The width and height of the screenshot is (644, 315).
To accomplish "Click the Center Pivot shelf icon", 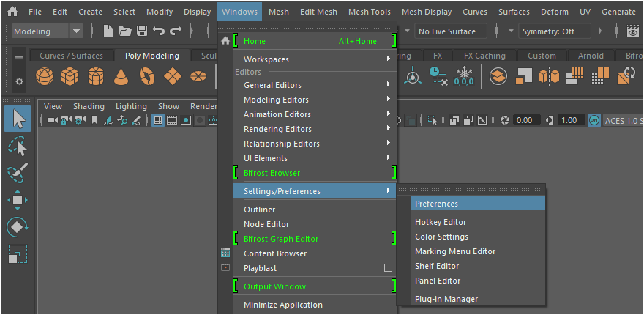I will (x=412, y=76).
